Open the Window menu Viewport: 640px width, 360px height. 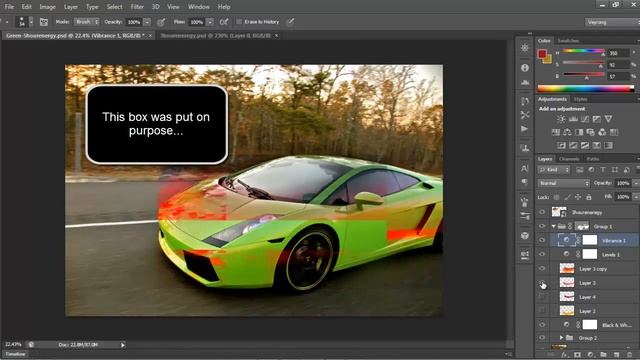click(198, 7)
